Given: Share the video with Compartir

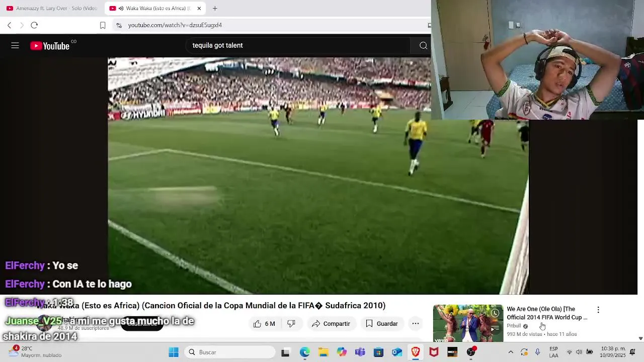Looking at the screenshot, I should coord(331,324).
